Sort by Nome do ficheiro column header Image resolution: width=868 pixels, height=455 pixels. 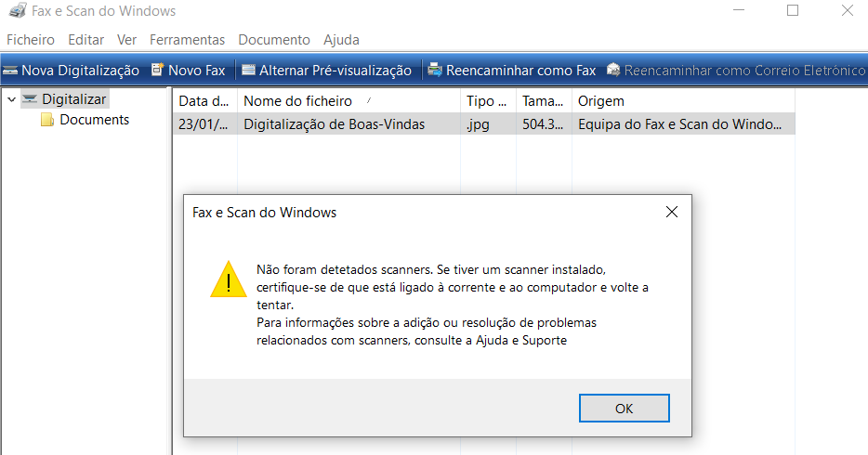(349, 101)
